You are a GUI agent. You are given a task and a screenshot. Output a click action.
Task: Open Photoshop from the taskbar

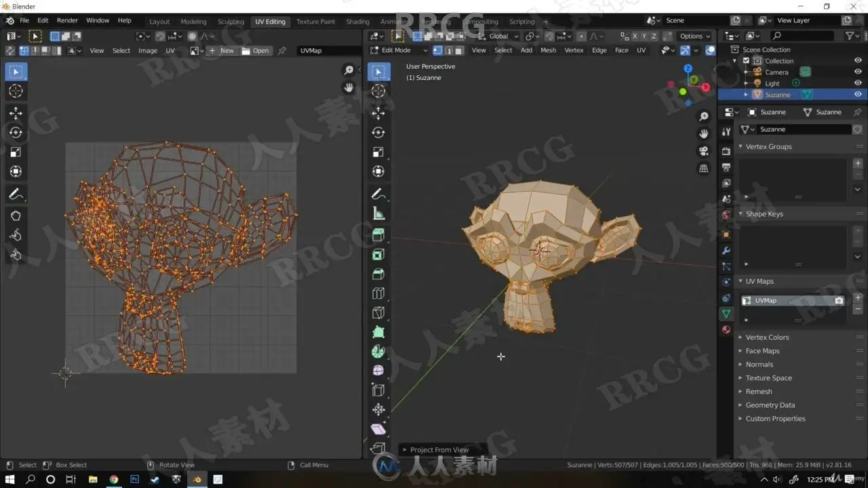coord(134,480)
